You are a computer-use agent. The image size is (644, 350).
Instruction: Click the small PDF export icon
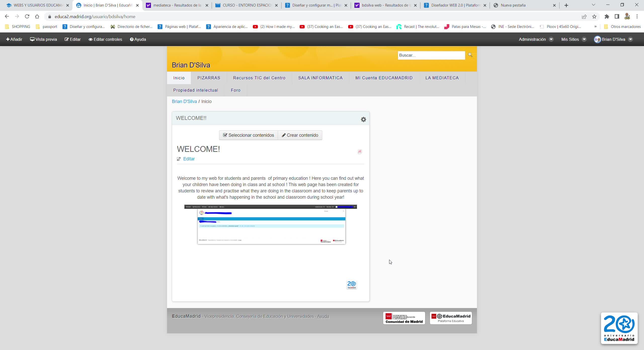[359, 151]
